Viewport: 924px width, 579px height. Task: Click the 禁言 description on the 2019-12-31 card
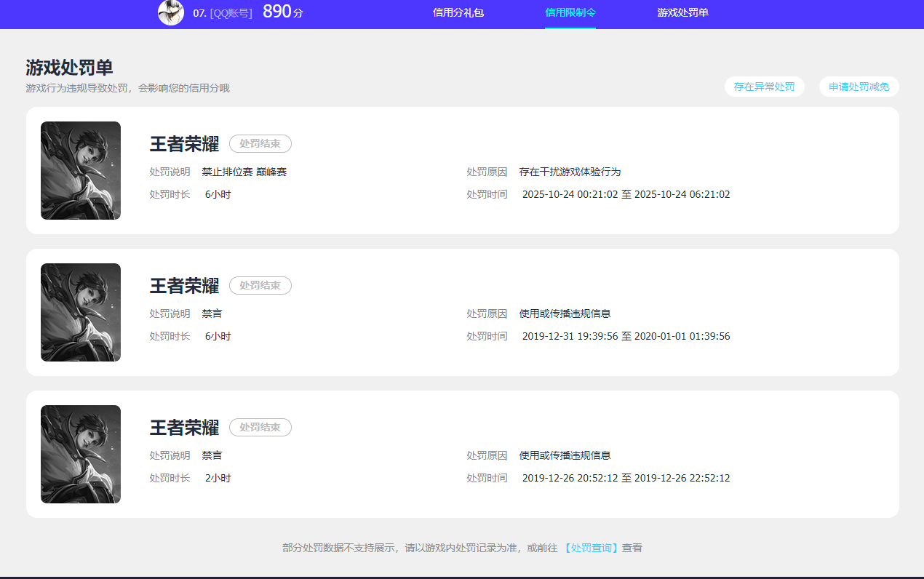pos(212,314)
